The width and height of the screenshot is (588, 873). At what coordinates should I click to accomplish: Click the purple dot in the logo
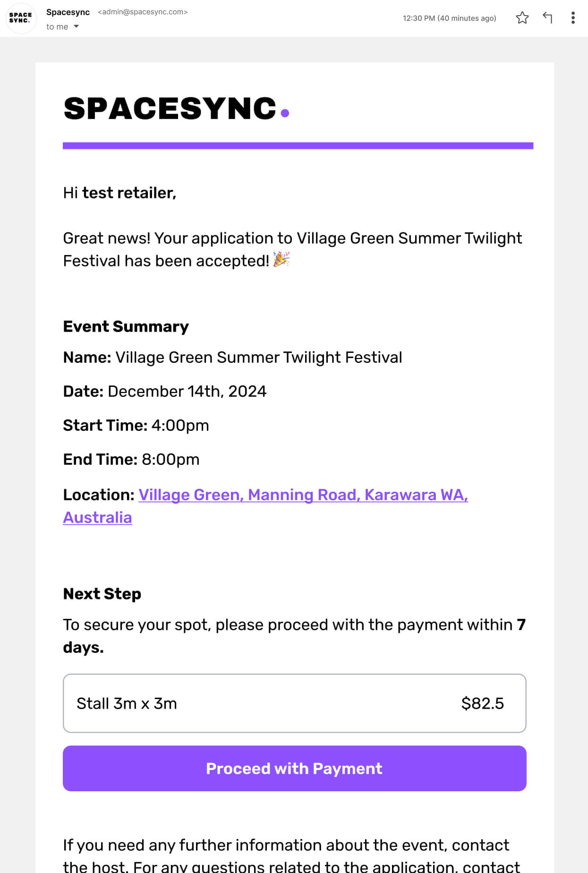(285, 113)
